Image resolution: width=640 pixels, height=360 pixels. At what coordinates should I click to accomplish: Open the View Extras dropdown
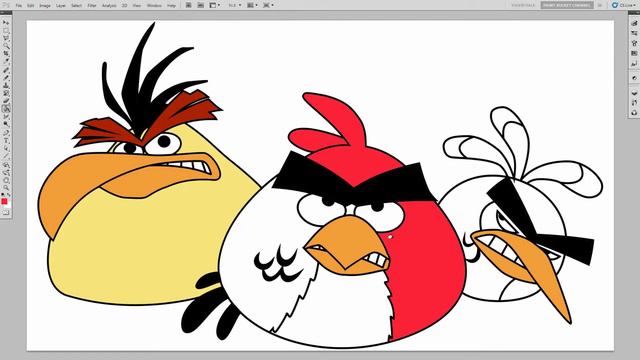coord(215,5)
